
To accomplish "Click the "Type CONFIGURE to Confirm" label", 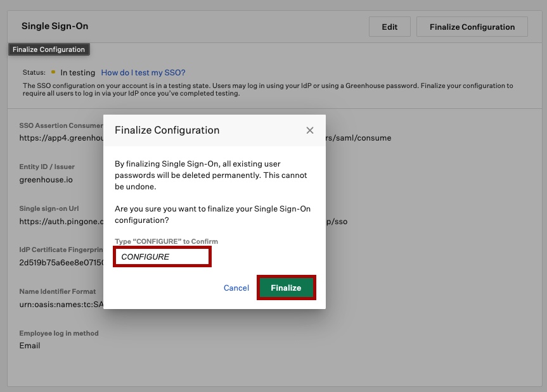I will click(166, 242).
